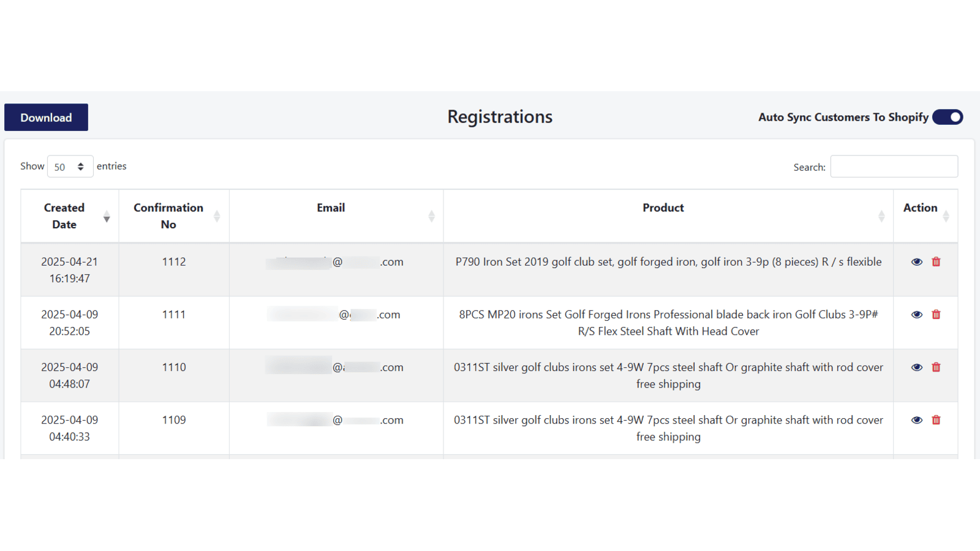This screenshot has width=980, height=551.
Task: Delete registration 1111 using red trash icon
Action: 936,315
